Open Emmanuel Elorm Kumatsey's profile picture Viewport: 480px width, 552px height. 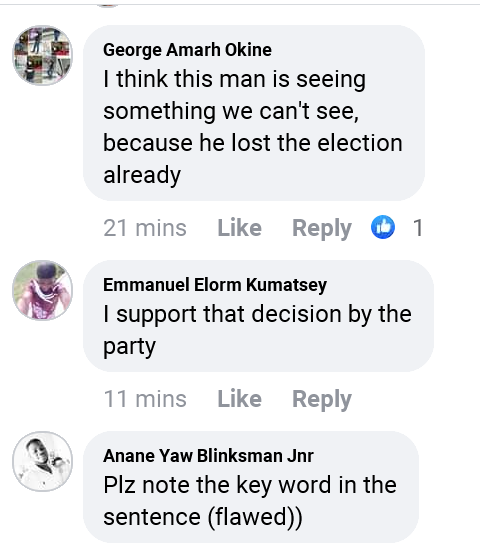pyautogui.click(x=43, y=290)
